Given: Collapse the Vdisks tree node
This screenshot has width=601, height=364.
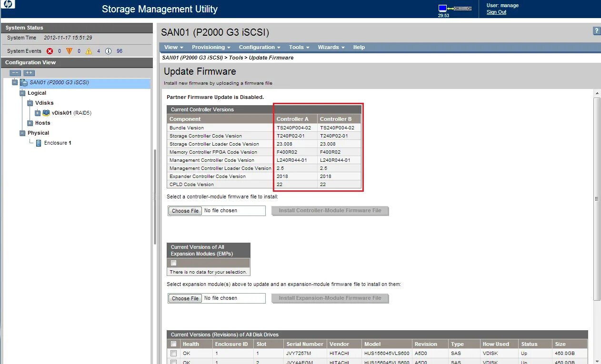Looking at the screenshot, I should 30,103.
